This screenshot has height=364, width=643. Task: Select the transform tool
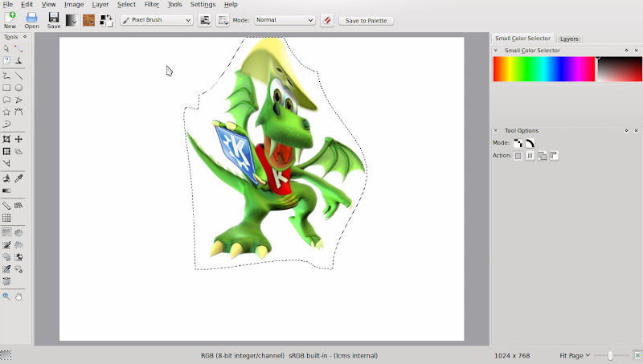tap(6, 151)
